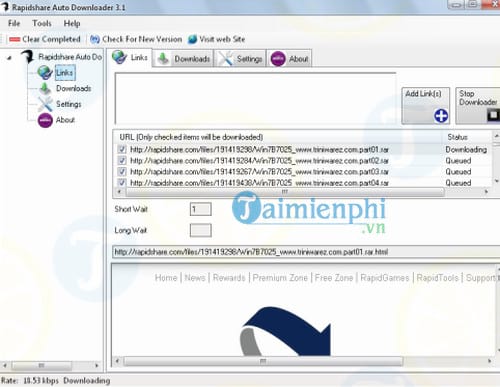
Task: Switch to the Links tab
Action: pyautogui.click(x=131, y=58)
